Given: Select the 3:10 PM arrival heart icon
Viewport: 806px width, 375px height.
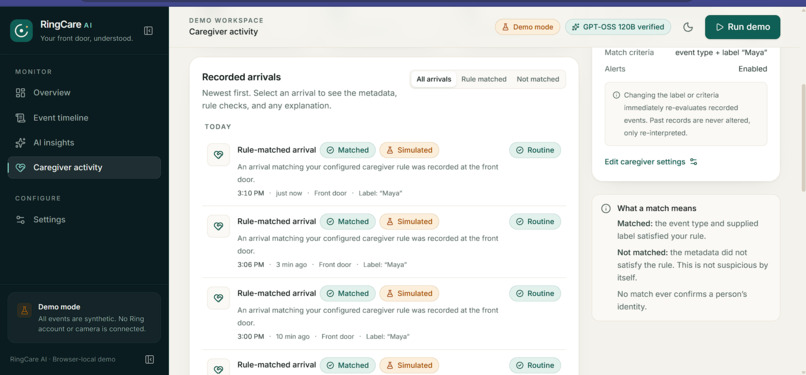Looking at the screenshot, I should [218, 155].
